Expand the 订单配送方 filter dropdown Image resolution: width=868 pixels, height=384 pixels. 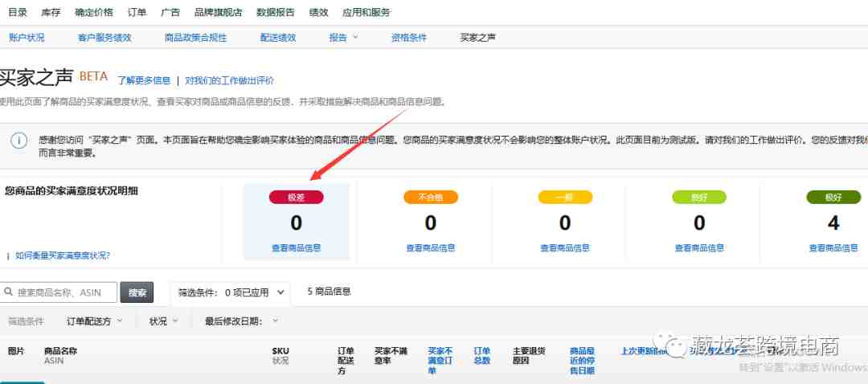coord(95,321)
